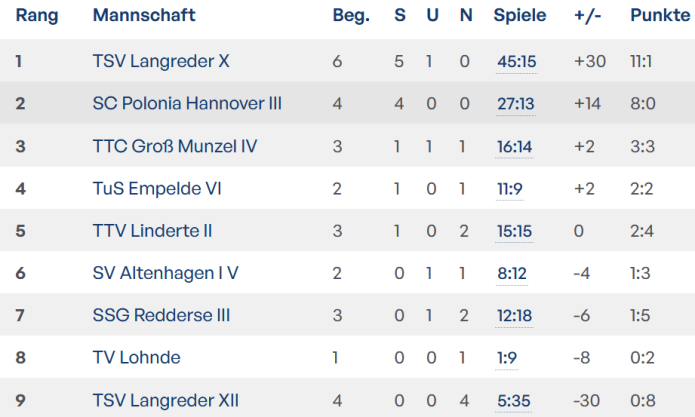Open the 1:9 games score link
Image resolution: width=695 pixels, height=417 pixels.
(508, 358)
